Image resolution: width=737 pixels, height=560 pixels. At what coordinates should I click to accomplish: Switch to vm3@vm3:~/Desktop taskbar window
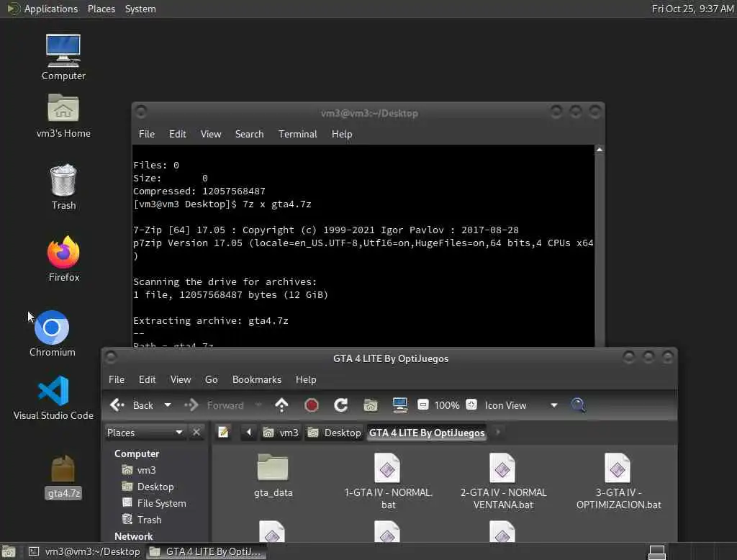point(85,551)
